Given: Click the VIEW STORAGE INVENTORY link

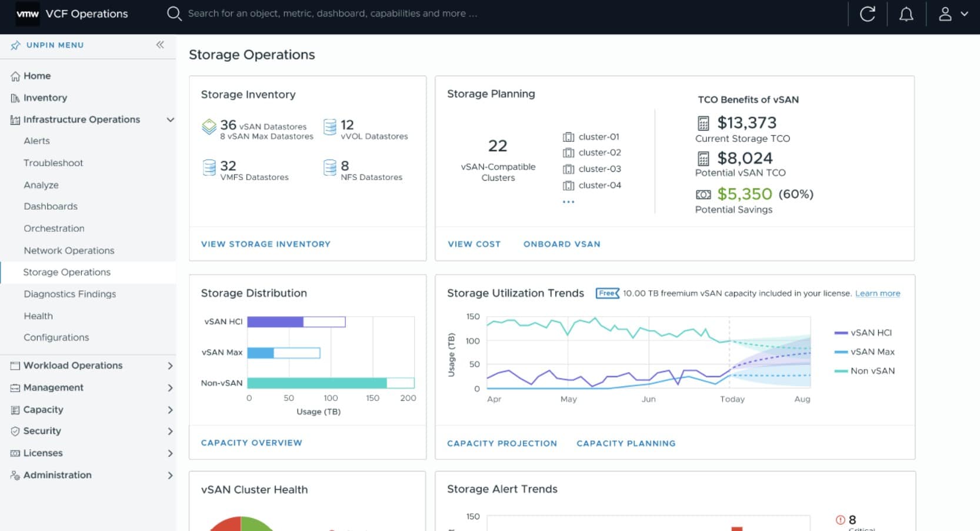Looking at the screenshot, I should (x=265, y=244).
